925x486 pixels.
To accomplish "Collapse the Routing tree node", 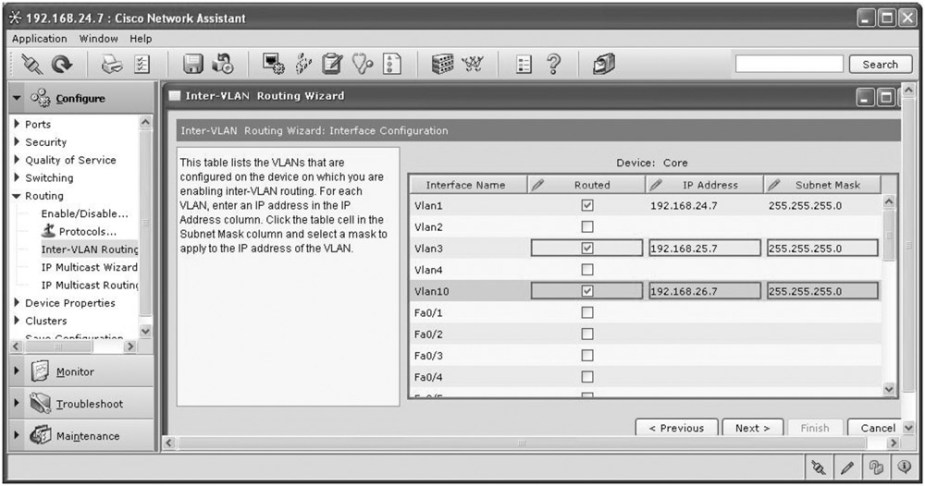I will (x=17, y=196).
